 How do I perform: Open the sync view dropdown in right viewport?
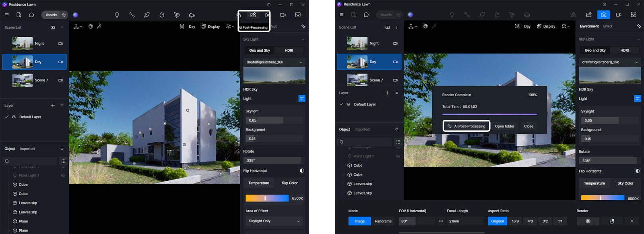point(566,26)
